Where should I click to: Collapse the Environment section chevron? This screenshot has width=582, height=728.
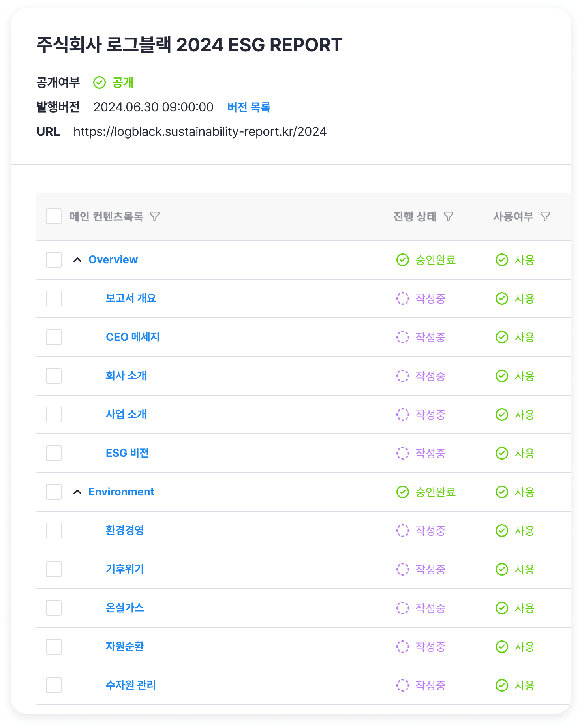pos(77,492)
